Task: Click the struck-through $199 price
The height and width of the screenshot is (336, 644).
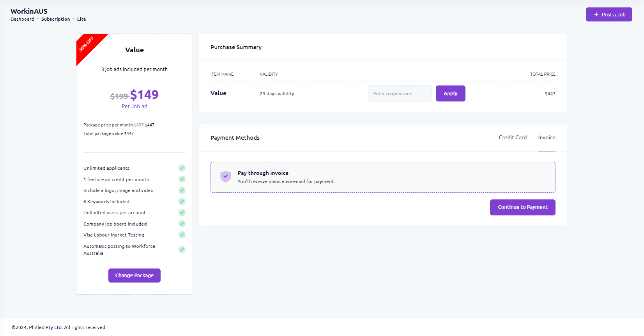Action: click(119, 96)
